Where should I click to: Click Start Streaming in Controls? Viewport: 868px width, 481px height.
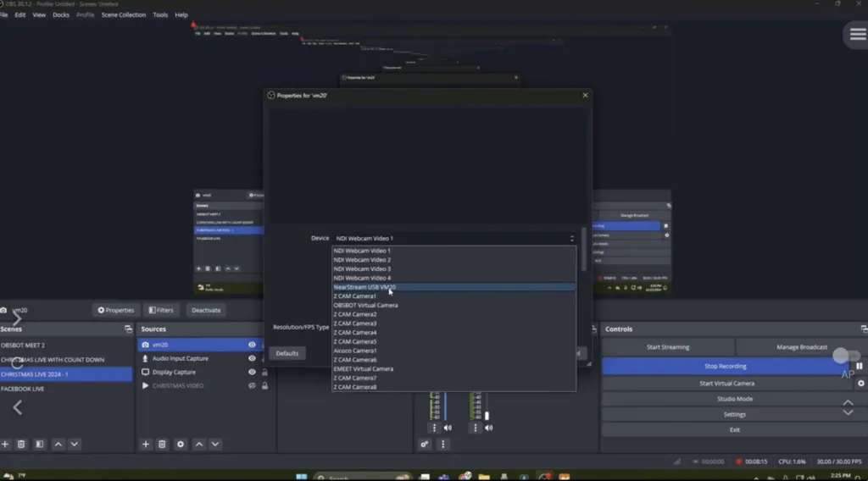coord(668,347)
